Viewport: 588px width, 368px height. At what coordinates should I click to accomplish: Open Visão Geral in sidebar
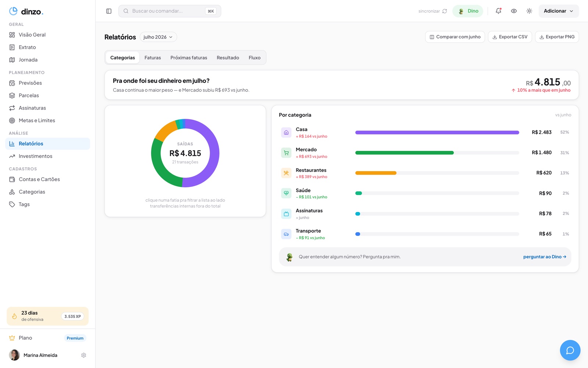tap(48, 35)
